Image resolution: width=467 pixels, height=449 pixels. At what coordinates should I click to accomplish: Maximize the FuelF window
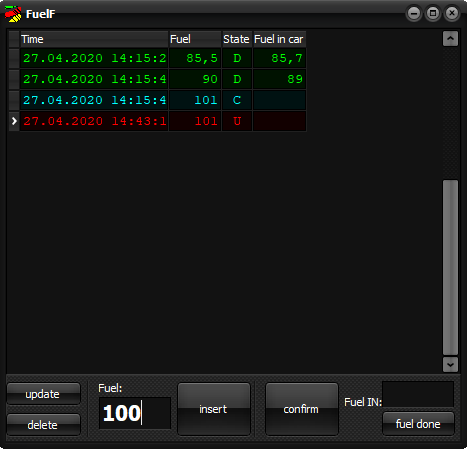tap(433, 13)
